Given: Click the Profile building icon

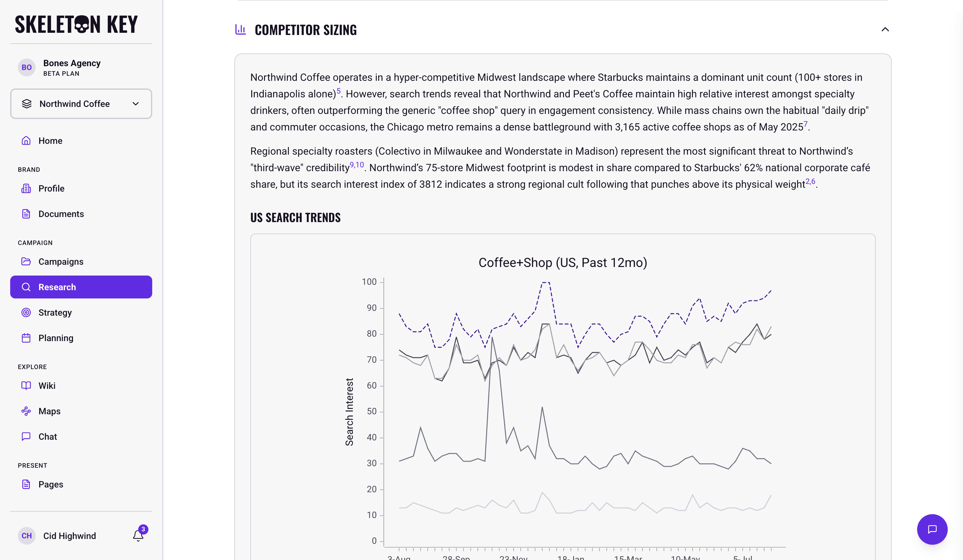Looking at the screenshot, I should click(26, 188).
